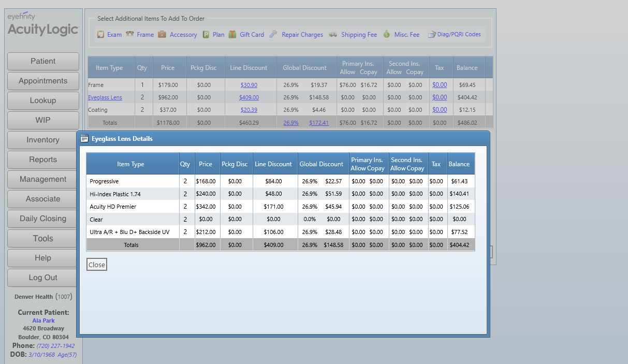Click the Gift Card present icon
The image size is (628, 364).
pos(232,35)
